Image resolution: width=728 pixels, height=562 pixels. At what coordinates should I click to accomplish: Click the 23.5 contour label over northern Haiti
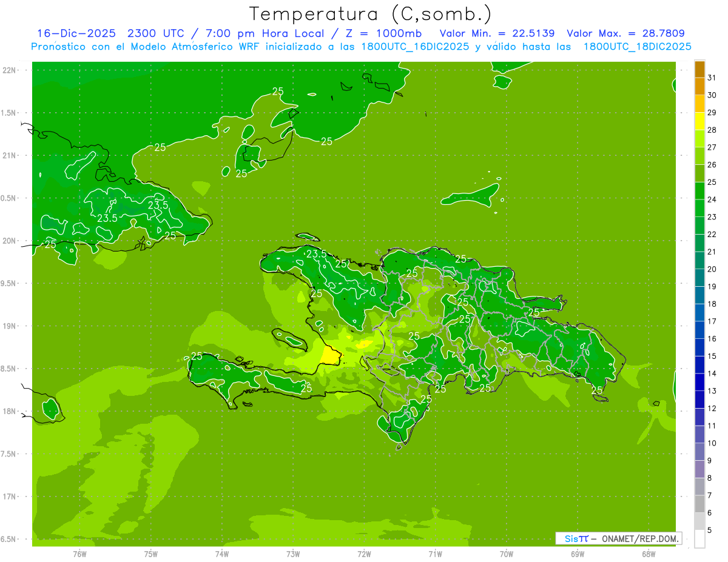point(317,254)
